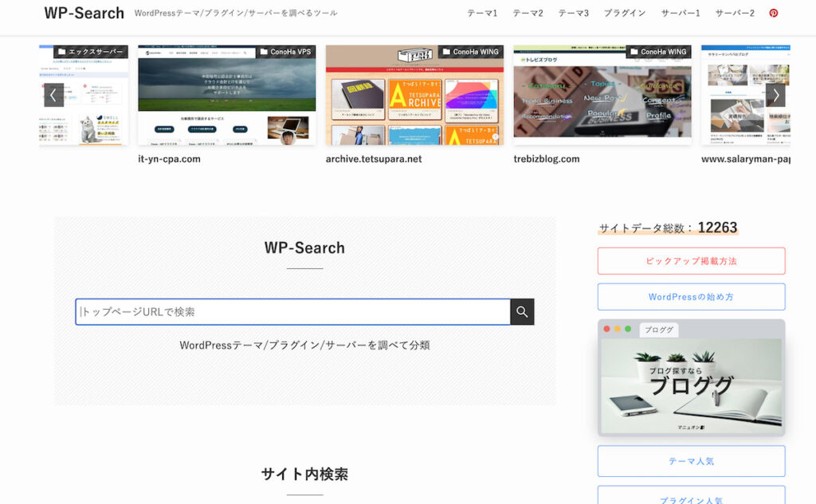The width and height of the screenshot is (816, 504).
Task: Open the テーマ2 menu item
Action: coord(528,13)
